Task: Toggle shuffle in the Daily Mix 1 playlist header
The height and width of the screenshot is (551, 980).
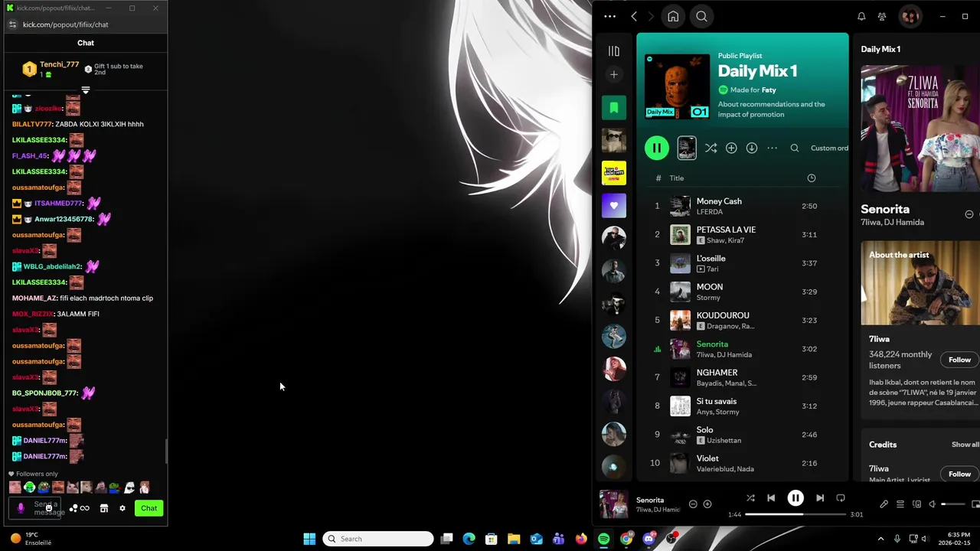Action: [710, 148]
